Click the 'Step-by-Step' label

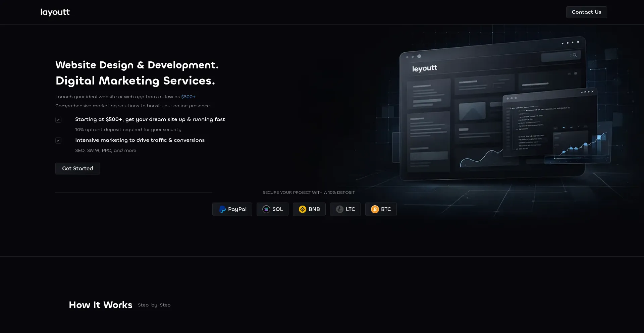(x=154, y=305)
